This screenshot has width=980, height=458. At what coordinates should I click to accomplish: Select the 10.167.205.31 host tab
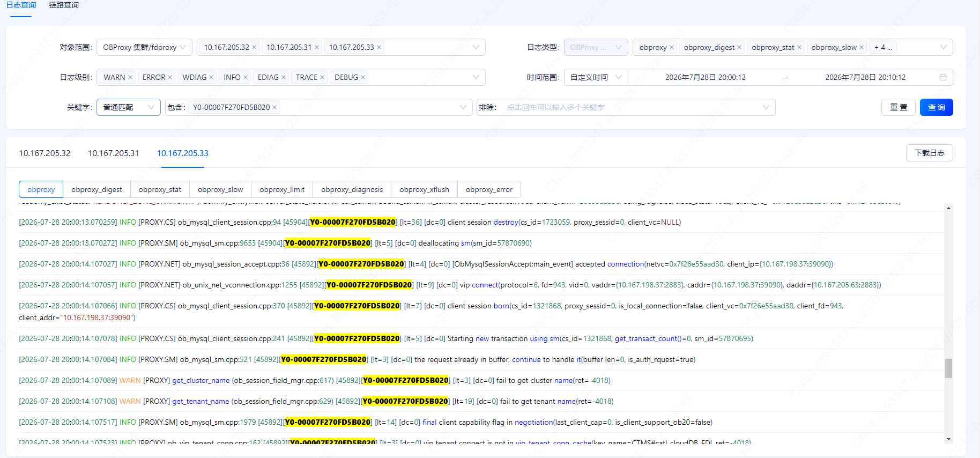pos(114,153)
